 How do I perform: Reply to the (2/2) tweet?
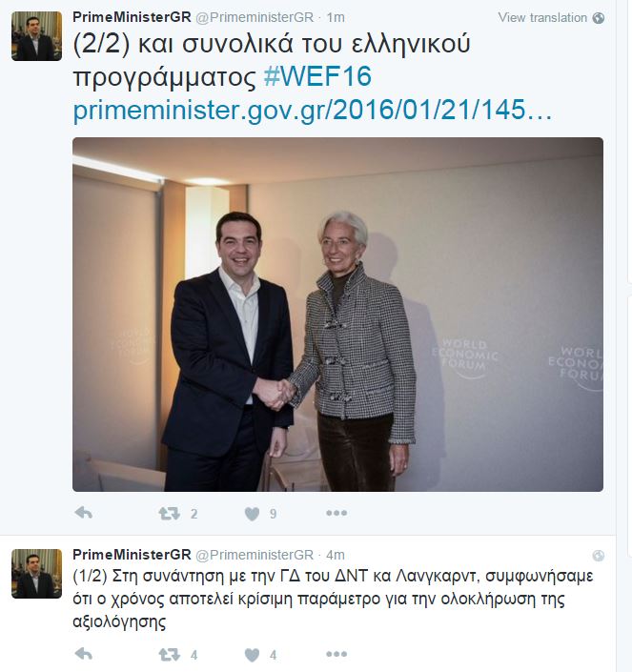(x=84, y=513)
